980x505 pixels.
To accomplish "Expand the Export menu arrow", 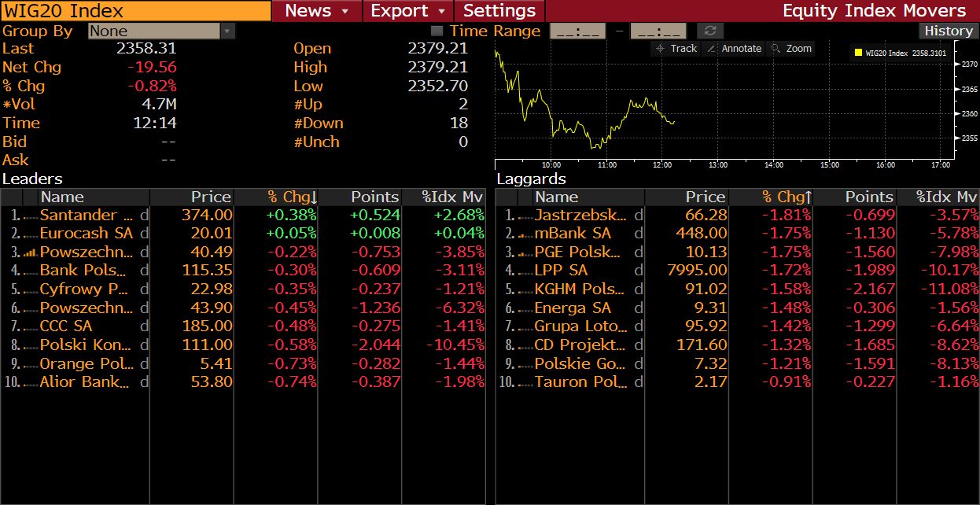I will click(440, 11).
